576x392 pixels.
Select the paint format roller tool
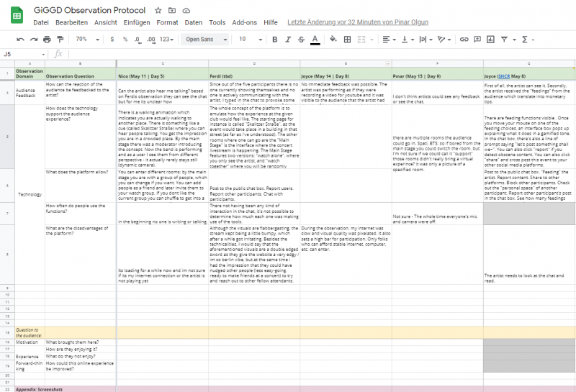point(59,39)
